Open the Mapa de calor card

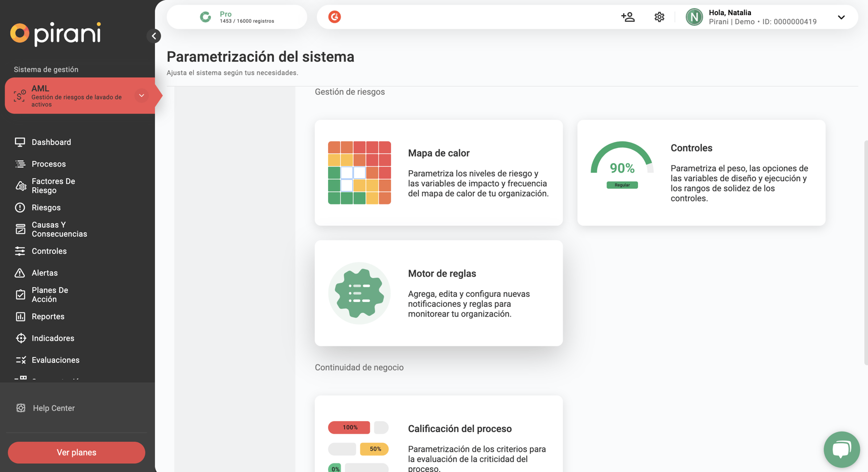tap(439, 173)
